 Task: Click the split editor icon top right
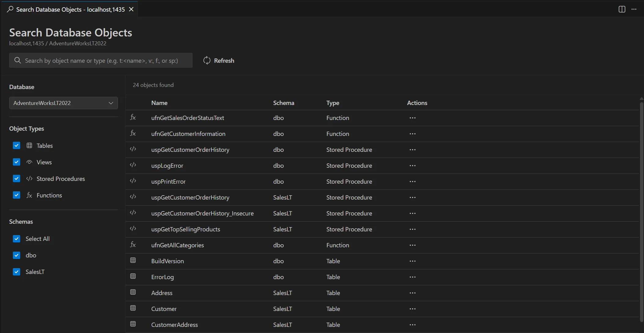[x=622, y=9]
